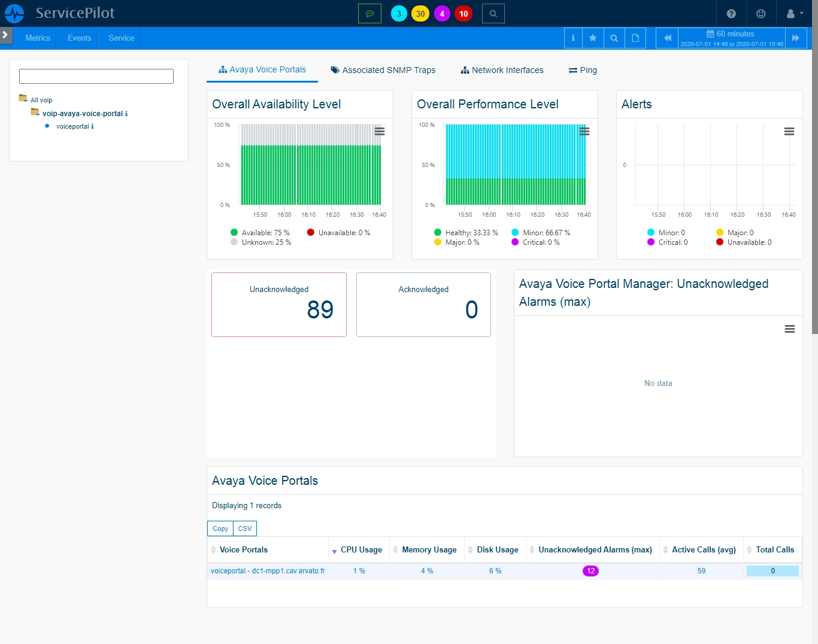The image size is (818, 644).
Task: Expand the left sidebar arrow
Action: click(x=5, y=35)
